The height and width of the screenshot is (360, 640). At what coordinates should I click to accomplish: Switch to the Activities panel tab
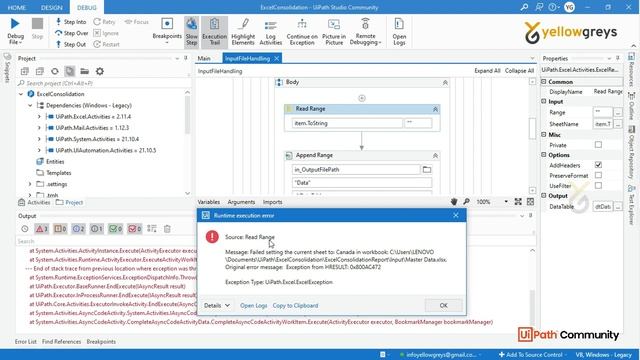[35, 202]
